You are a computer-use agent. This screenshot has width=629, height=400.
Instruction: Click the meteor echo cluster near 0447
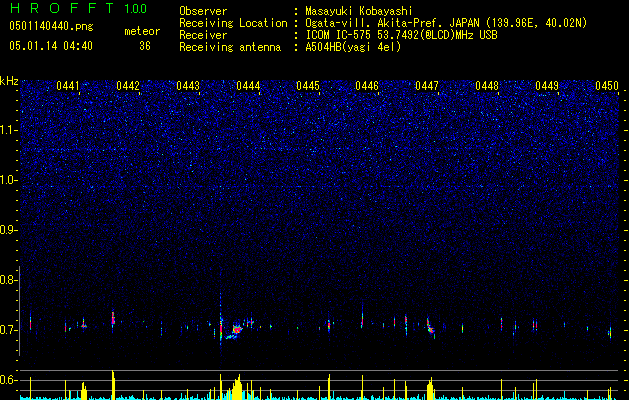click(430, 327)
